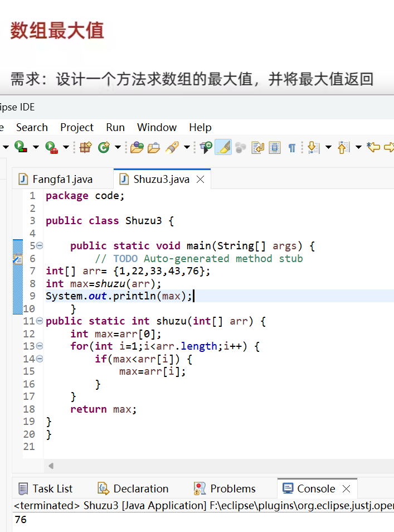
Task: Open the Project menu
Action: tap(77, 127)
